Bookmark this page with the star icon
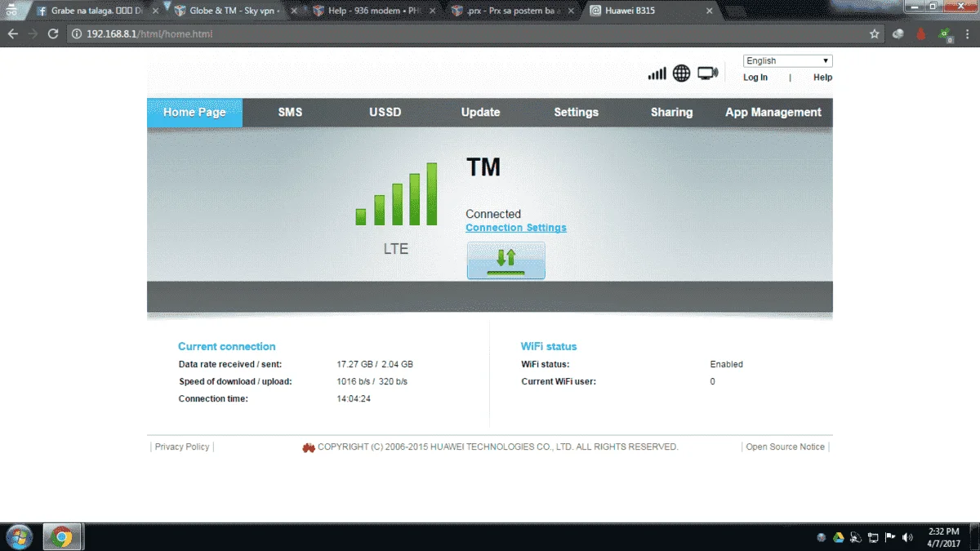 (x=875, y=34)
